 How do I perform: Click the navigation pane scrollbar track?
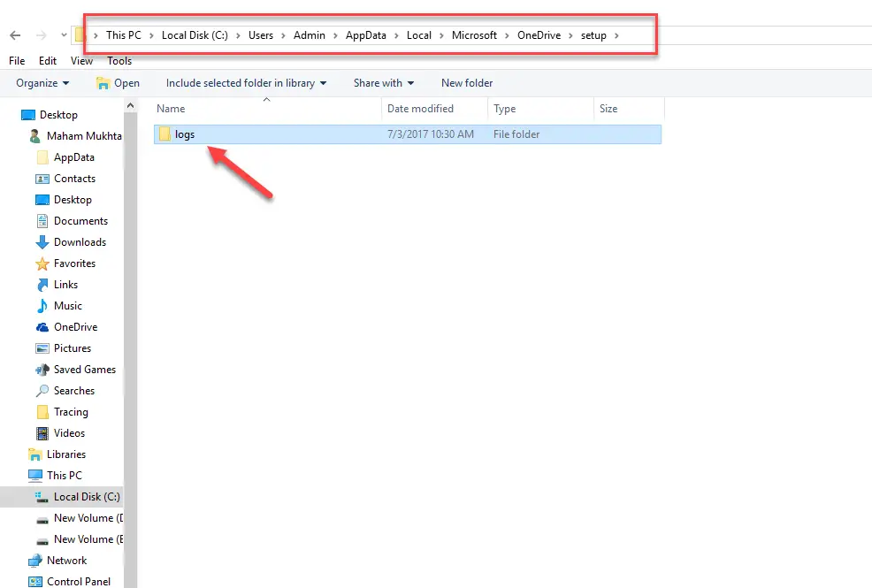[x=131, y=350]
